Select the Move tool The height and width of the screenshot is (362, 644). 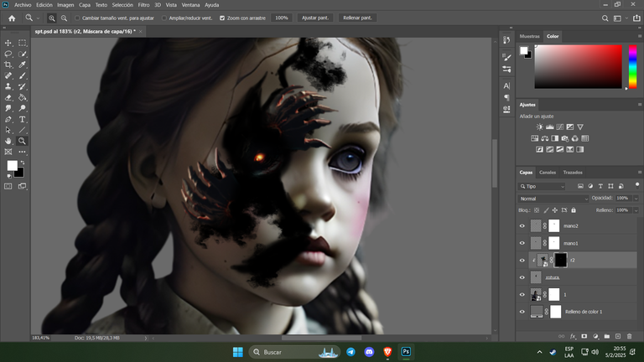click(8, 43)
